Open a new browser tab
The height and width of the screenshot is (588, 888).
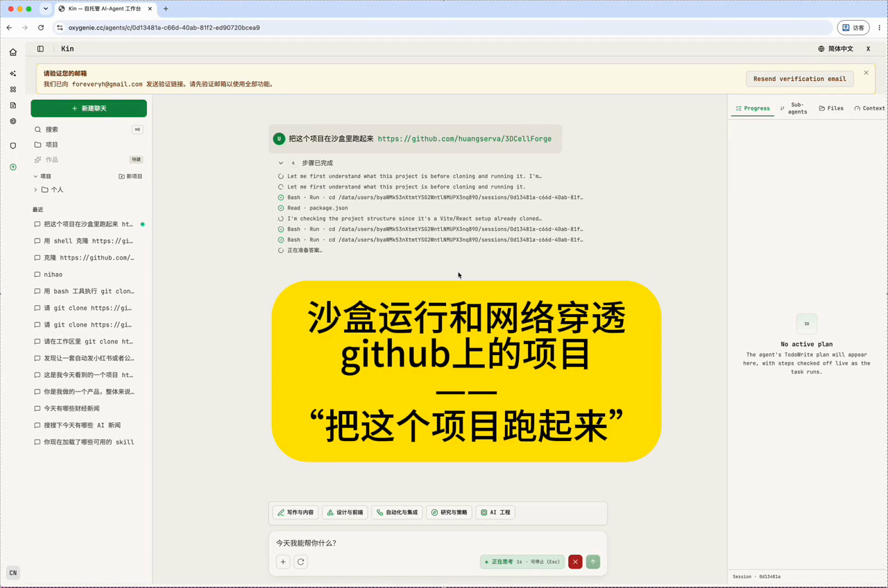[166, 9]
